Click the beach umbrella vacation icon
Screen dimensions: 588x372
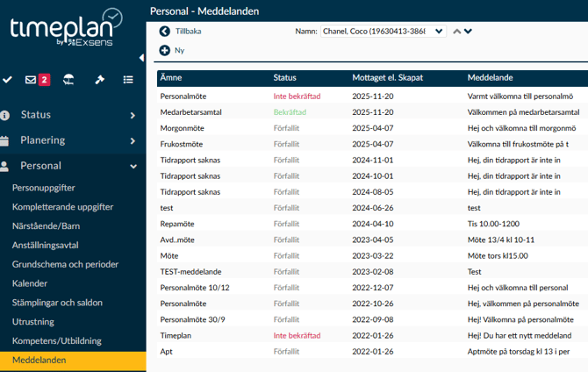[x=68, y=80]
